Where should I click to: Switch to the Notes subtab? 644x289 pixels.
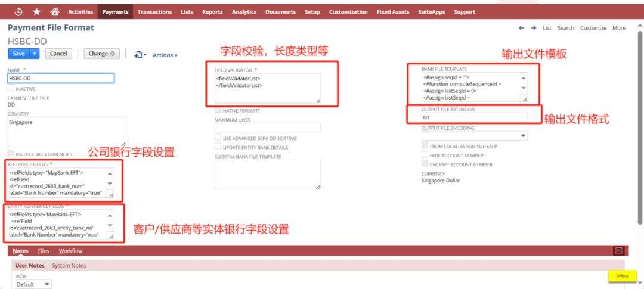(x=20, y=251)
